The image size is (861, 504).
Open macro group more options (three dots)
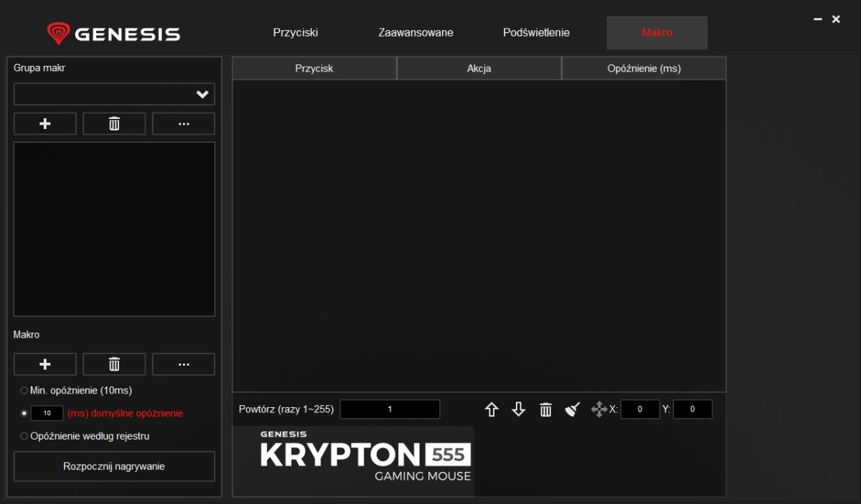click(x=184, y=124)
